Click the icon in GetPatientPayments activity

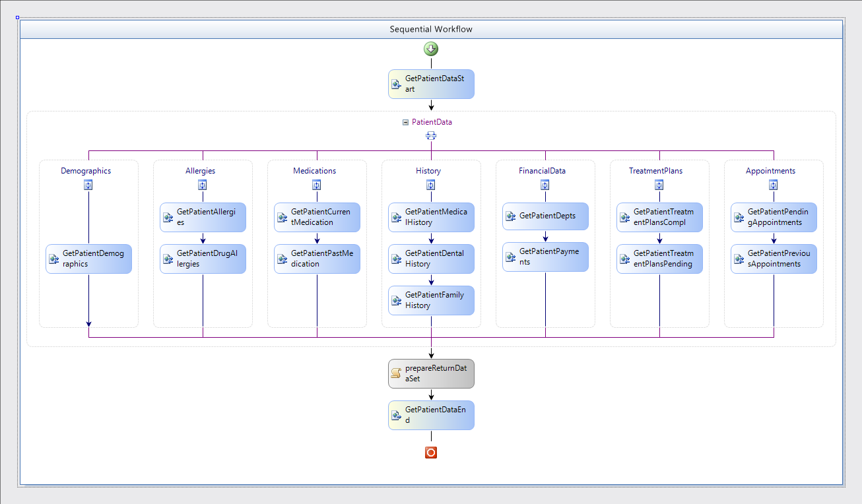pos(511,257)
